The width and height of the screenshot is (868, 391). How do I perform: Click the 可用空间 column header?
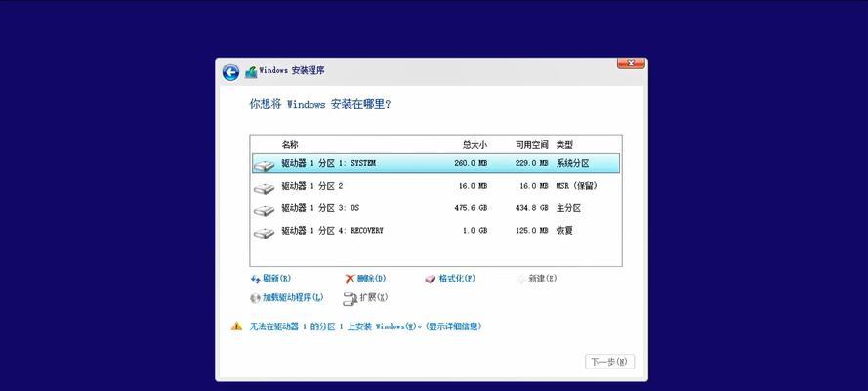click(x=532, y=145)
